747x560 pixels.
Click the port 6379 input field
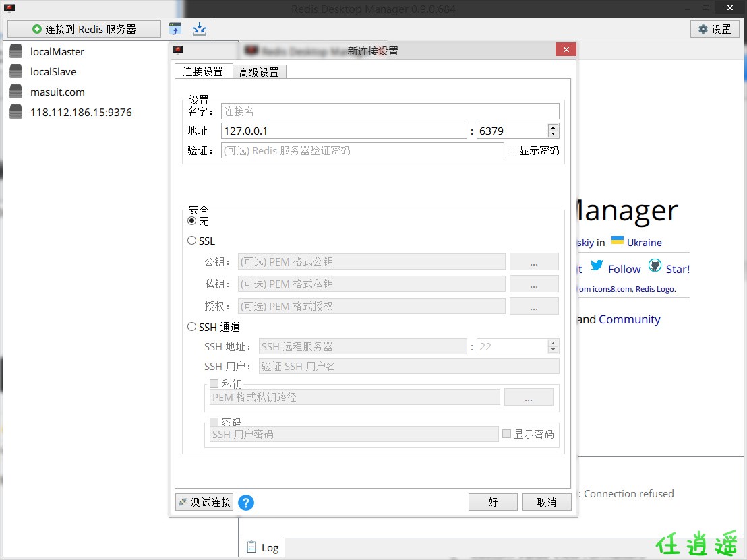512,131
